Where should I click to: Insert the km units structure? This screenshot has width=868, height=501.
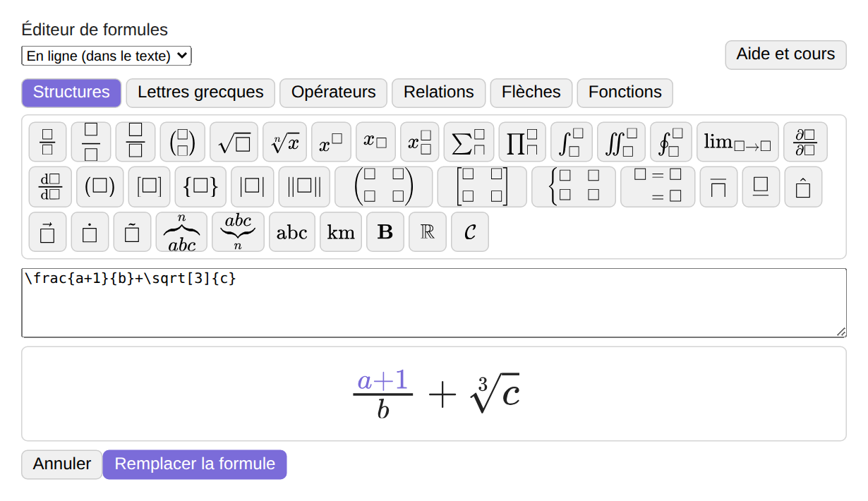tap(341, 232)
